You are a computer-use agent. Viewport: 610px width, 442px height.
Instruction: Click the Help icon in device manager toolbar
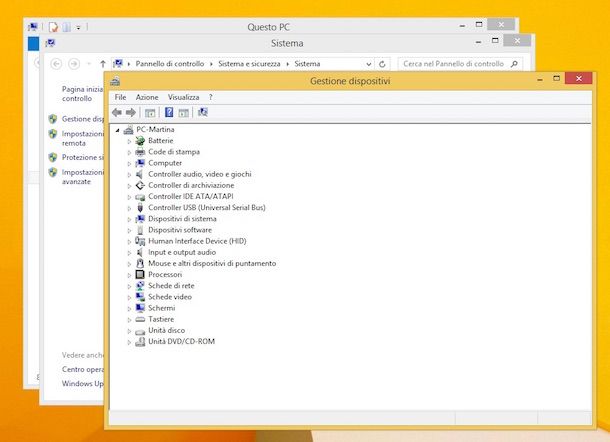(169, 112)
